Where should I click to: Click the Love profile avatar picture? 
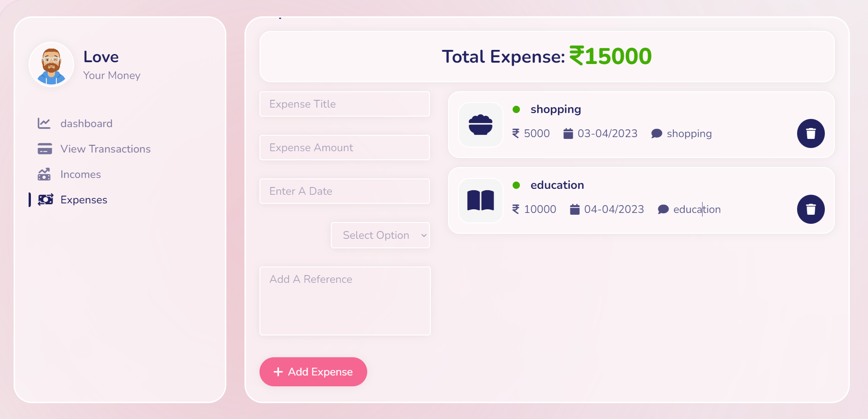pyautogui.click(x=51, y=64)
